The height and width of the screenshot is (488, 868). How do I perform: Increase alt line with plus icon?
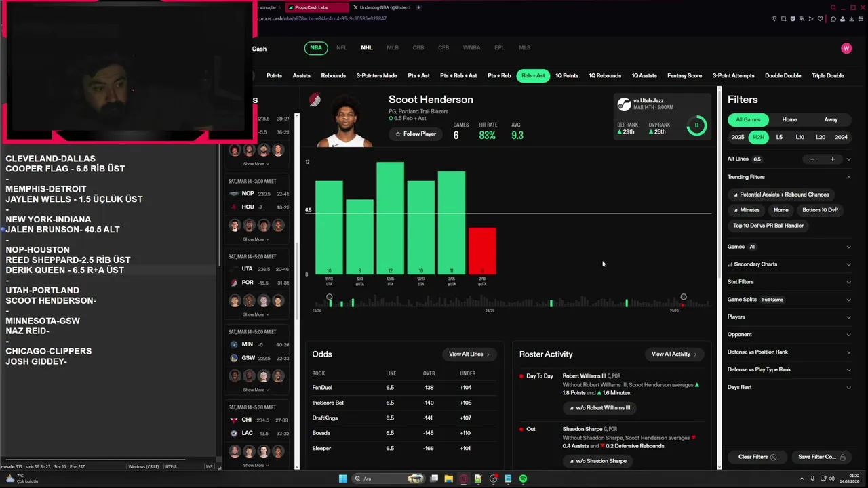tap(833, 159)
